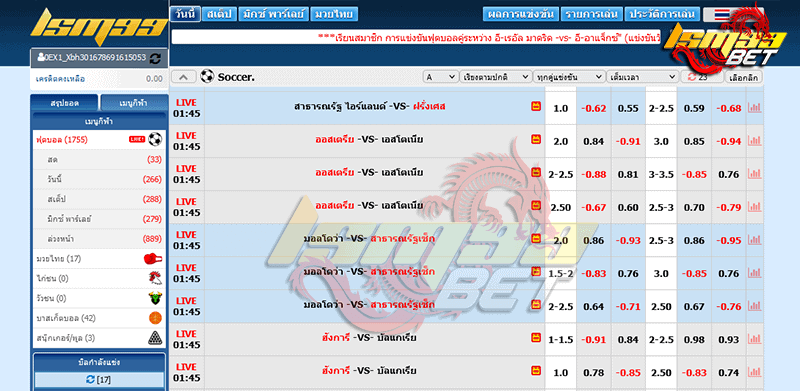Pick odds -0.71 in the Moldova row
Image resolution: width=800 pixels, height=391 pixels.
628,307
